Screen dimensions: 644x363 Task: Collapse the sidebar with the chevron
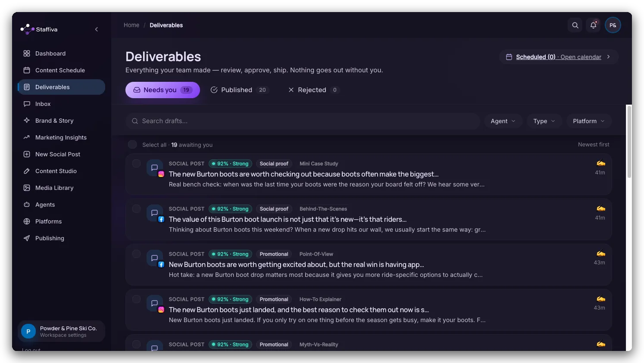pos(97,29)
